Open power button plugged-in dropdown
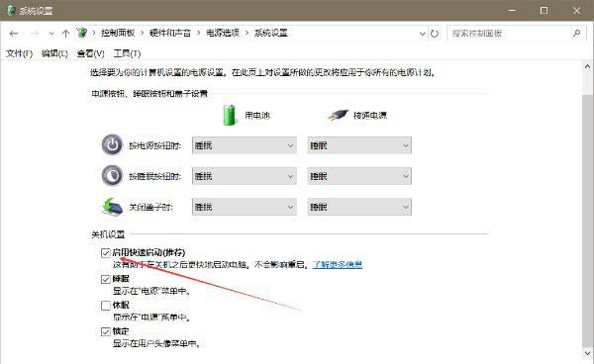The height and width of the screenshot is (364, 594). coord(359,145)
